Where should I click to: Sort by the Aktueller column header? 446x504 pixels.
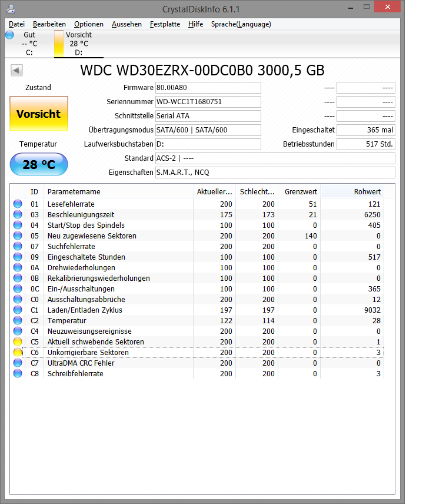pyautogui.click(x=214, y=191)
